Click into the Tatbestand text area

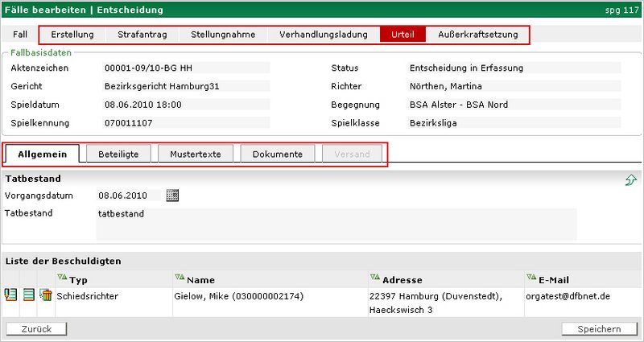point(336,224)
